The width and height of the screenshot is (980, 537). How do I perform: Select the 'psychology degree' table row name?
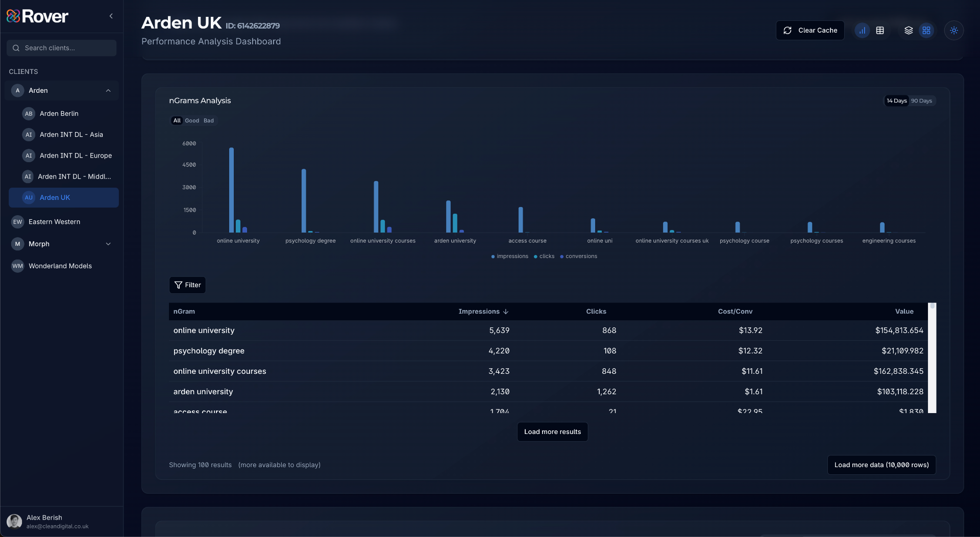[209, 351]
